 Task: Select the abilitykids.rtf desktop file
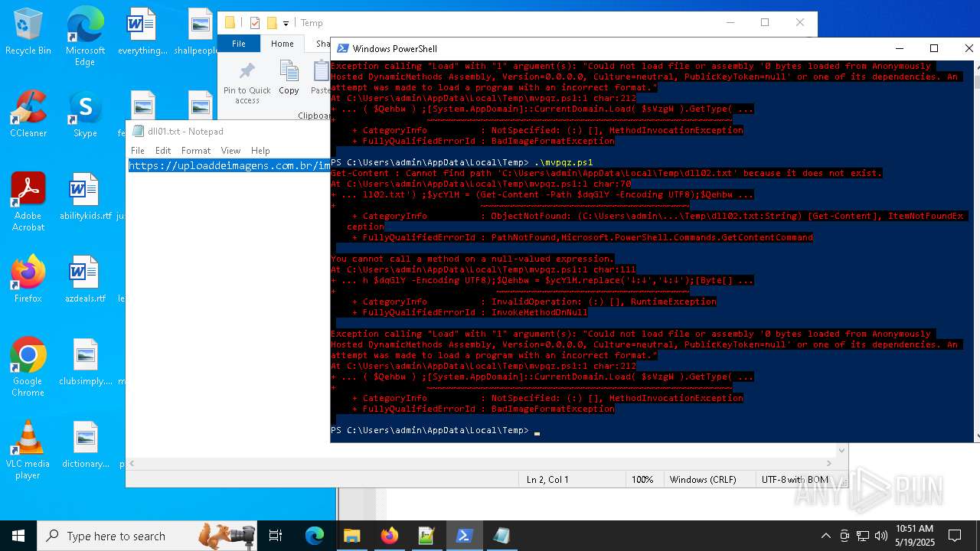[85, 197]
